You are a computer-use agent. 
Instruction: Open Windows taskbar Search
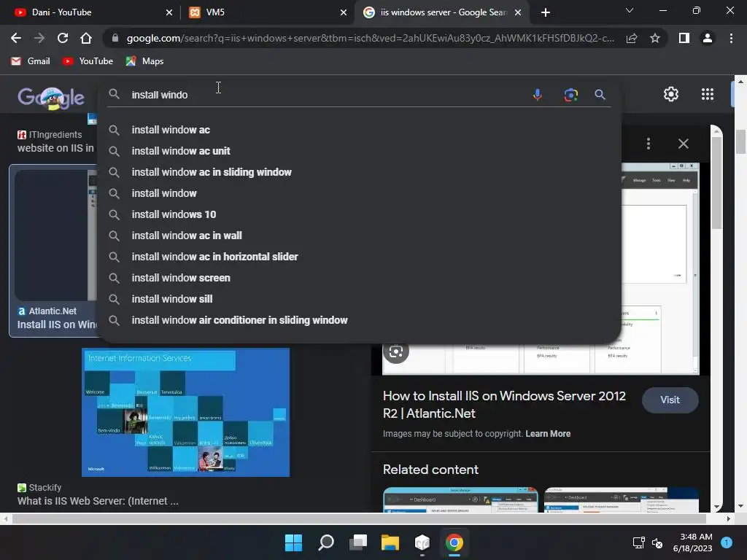point(326,542)
